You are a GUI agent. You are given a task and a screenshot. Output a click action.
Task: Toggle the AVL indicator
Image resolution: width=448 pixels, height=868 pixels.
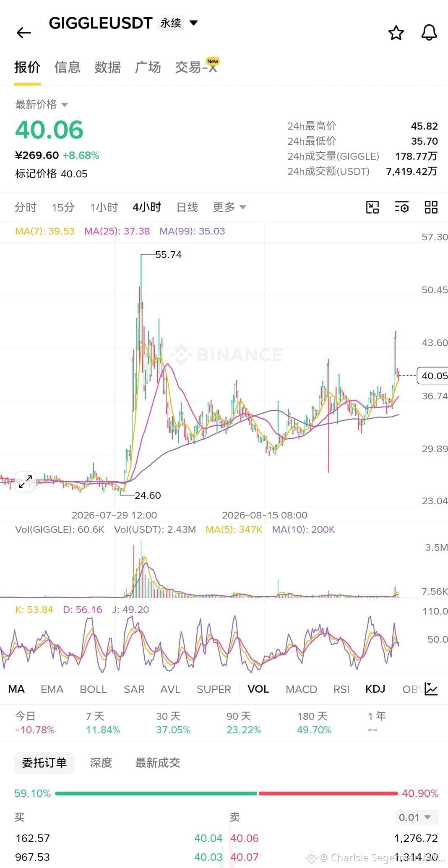pyautogui.click(x=170, y=689)
